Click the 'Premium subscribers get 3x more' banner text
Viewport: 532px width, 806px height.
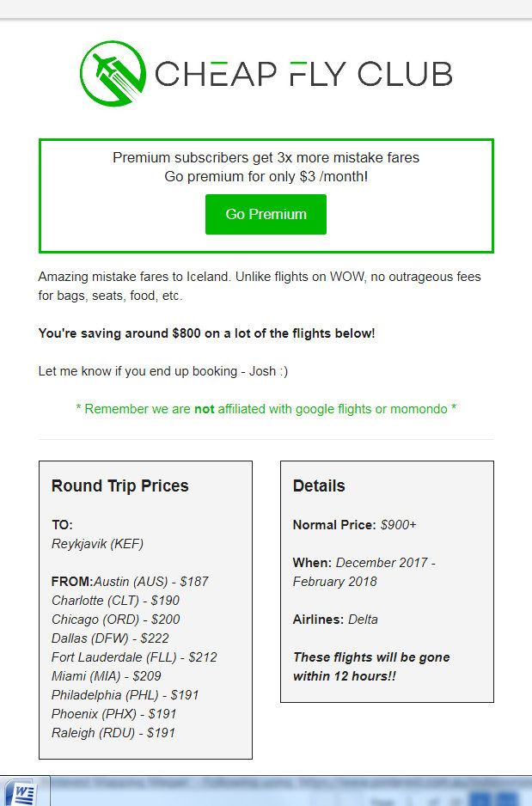point(266,157)
